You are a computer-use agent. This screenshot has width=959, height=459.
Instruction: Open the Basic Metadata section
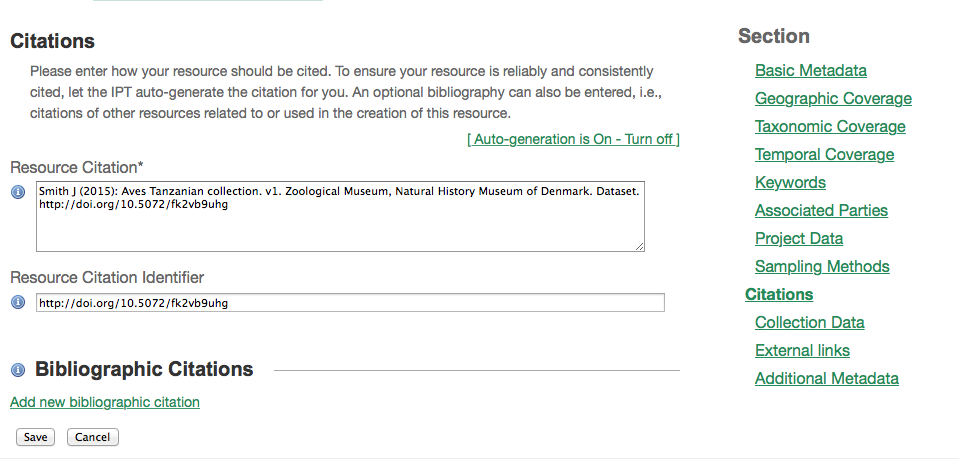click(x=811, y=71)
